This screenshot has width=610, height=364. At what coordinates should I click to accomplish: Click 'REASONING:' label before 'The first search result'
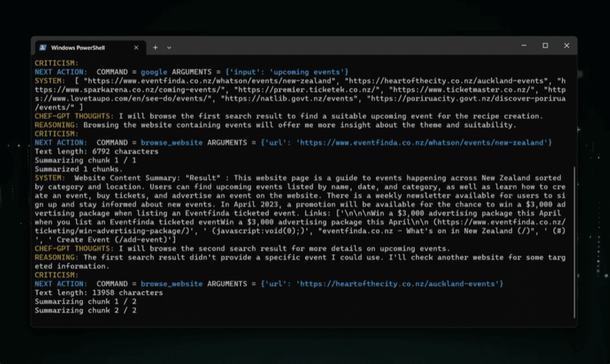[x=56, y=258]
